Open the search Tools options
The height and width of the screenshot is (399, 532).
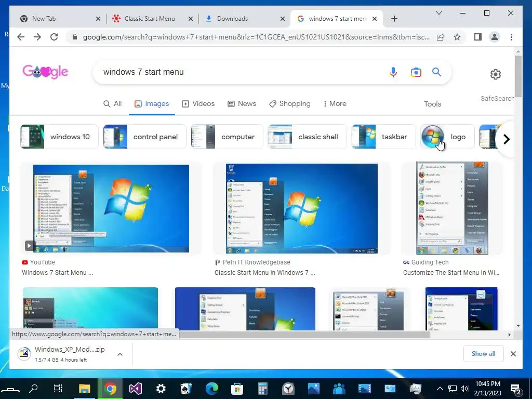[x=432, y=104]
